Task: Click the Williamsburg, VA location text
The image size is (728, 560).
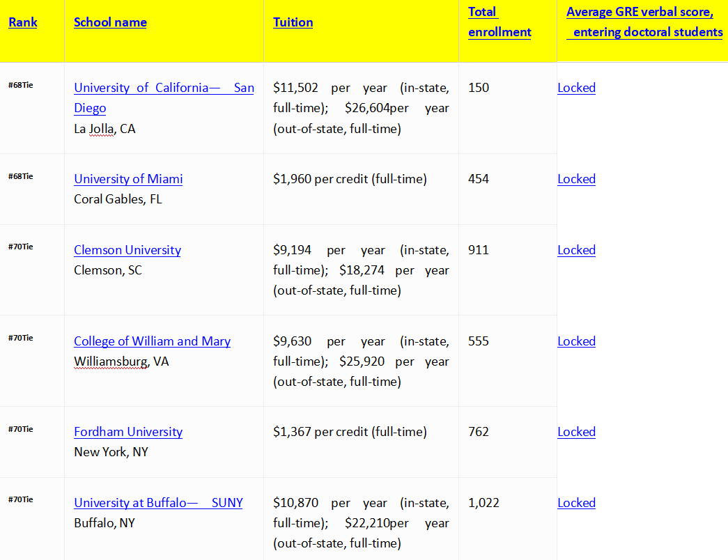Action: 121,361
